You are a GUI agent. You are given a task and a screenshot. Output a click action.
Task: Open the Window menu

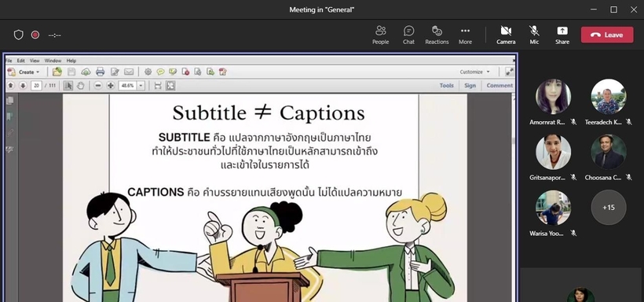click(x=53, y=61)
